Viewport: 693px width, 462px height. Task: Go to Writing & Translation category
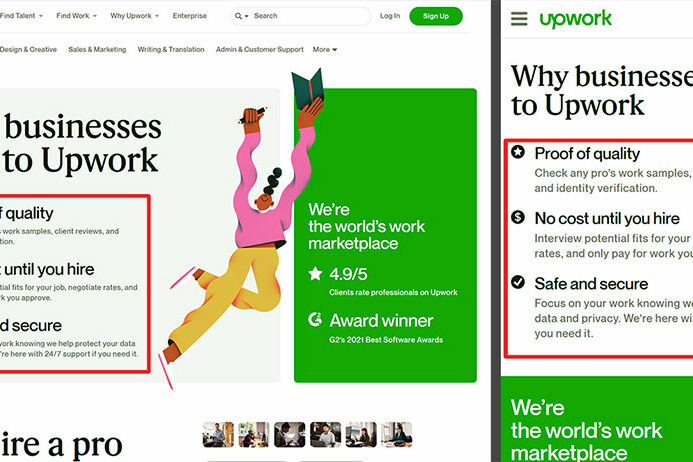171,49
